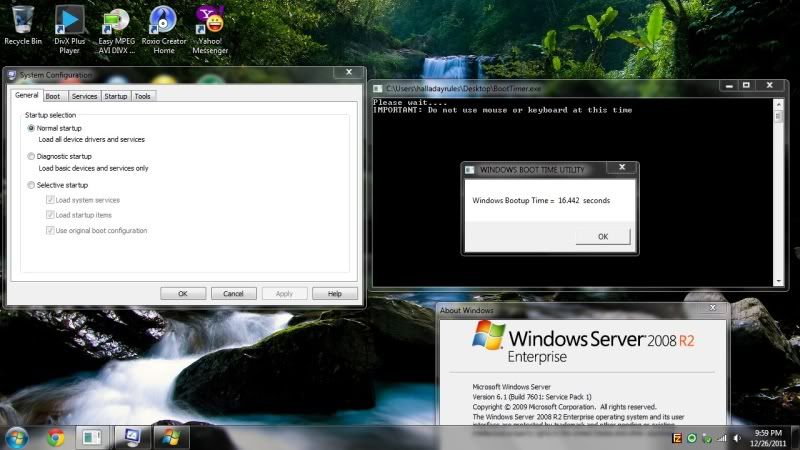Click the green circle tray icon
Screen dimensions: 800x450
click(692, 438)
